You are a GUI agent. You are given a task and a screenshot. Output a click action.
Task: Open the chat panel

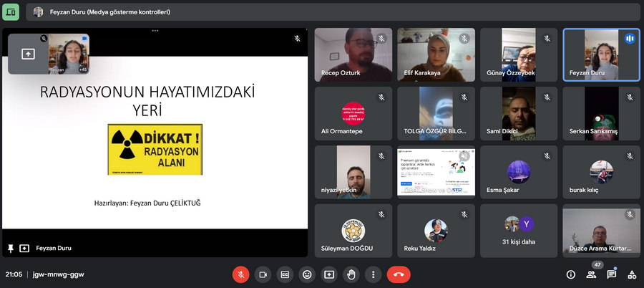[612, 274]
